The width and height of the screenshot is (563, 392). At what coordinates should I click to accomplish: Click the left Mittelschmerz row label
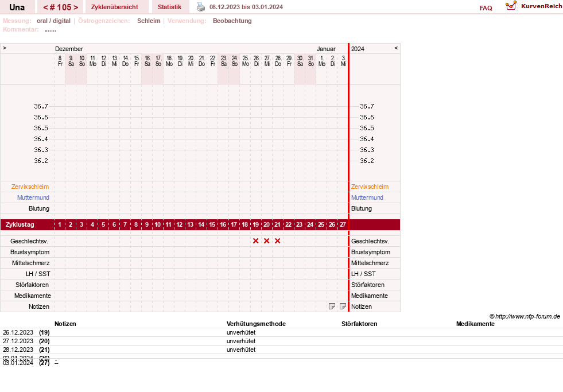pyautogui.click(x=30, y=263)
